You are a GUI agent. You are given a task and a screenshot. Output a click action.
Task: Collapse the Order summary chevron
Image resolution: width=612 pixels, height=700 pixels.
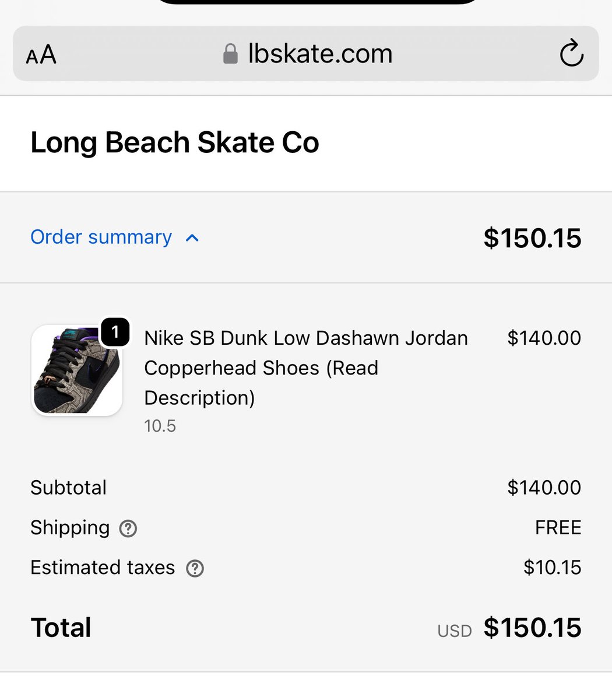192,238
